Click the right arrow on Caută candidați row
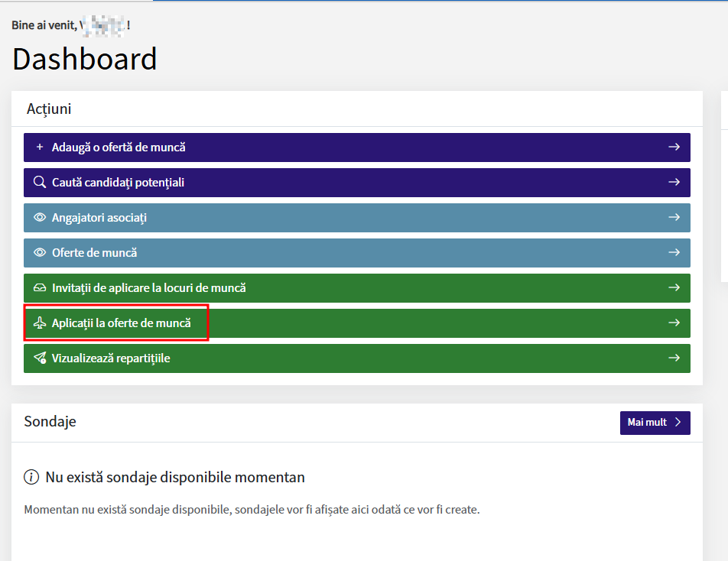The width and height of the screenshot is (728, 561). pyautogui.click(x=674, y=183)
